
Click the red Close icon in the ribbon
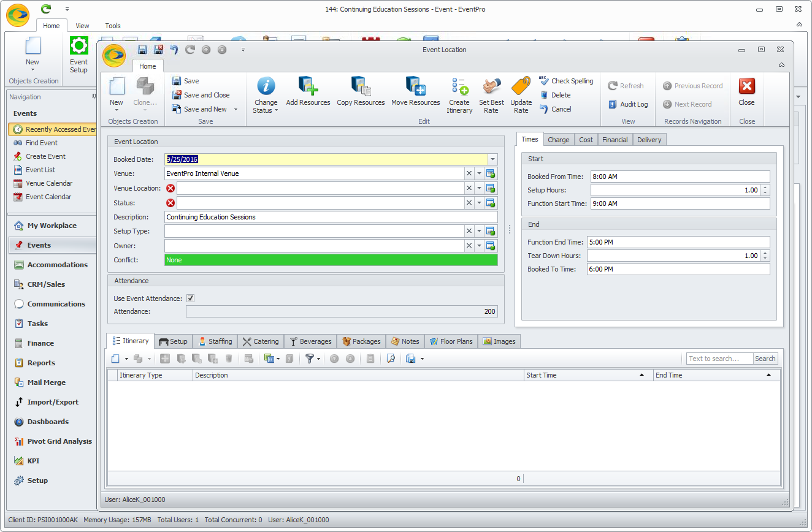pyautogui.click(x=746, y=86)
